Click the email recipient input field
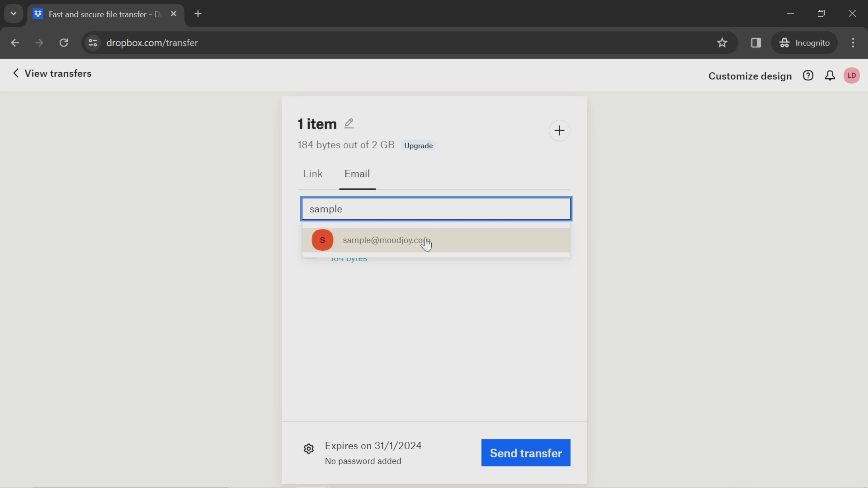The width and height of the screenshot is (868, 488). (x=436, y=209)
